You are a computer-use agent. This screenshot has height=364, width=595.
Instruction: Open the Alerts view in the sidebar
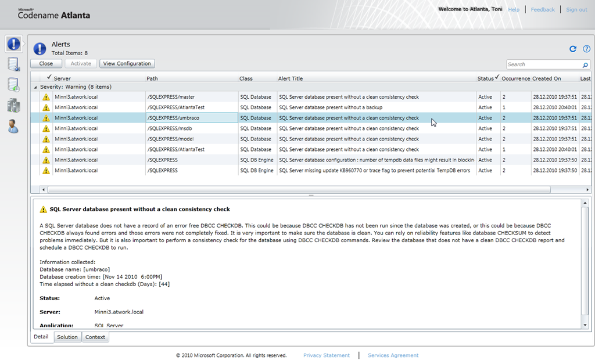(x=13, y=44)
